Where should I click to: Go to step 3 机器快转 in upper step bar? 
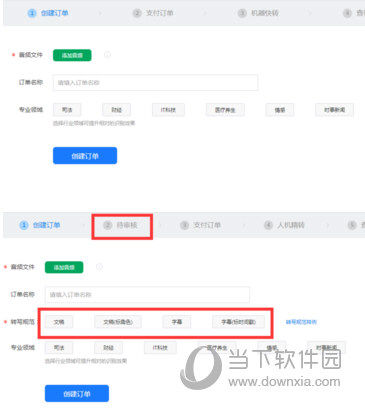click(258, 13)
